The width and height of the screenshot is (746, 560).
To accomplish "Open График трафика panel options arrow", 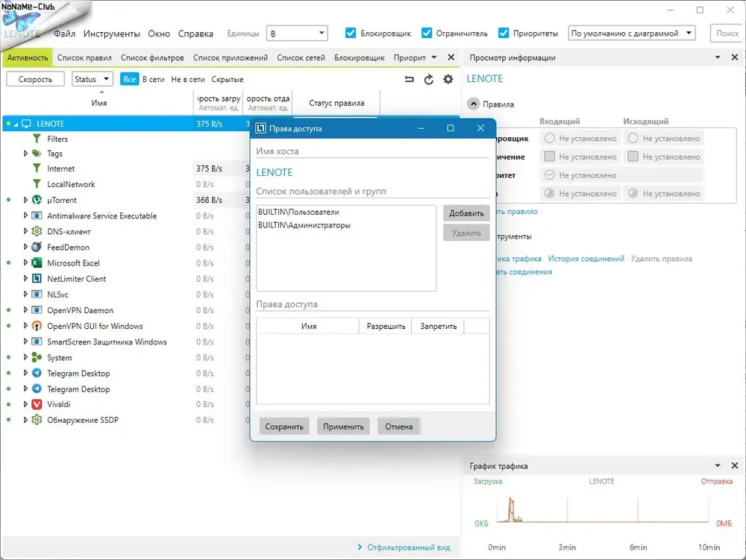I will (718, 465).
